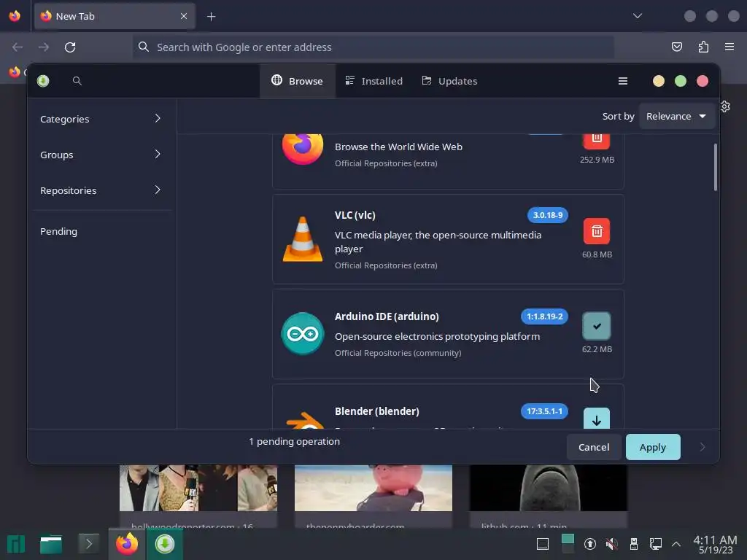Open the Firefox extensions puzzle icon
747x560 pixels.
point(703,47)
